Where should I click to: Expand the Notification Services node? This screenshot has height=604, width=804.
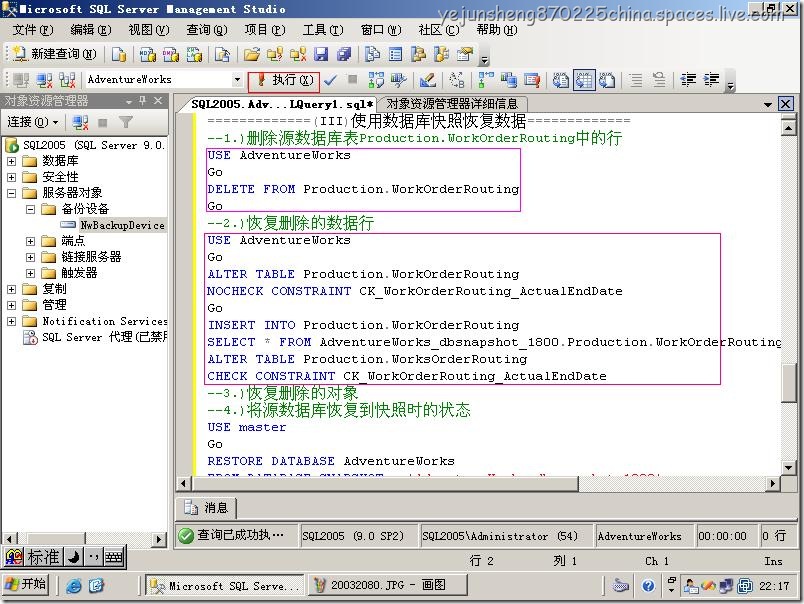coord(11,321)
